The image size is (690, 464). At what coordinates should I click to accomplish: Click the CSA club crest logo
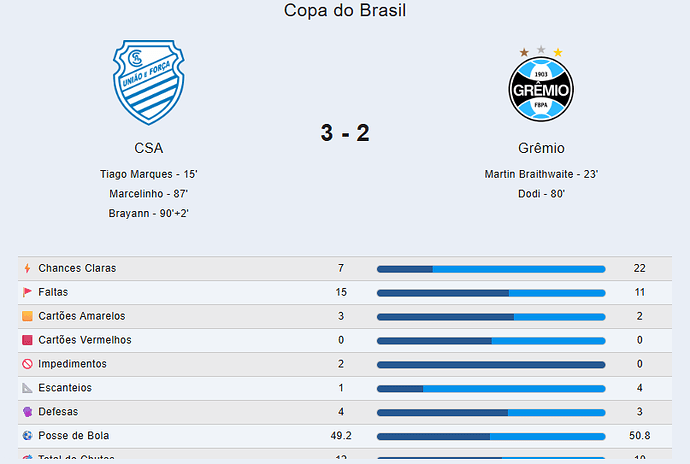(149, 82)
